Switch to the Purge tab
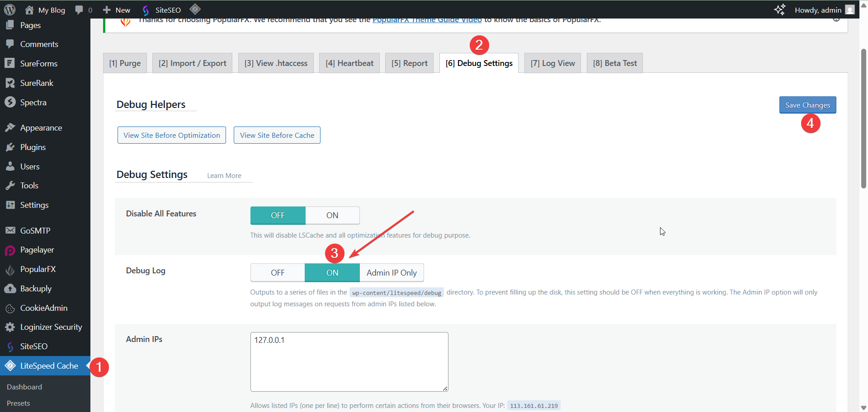Viewport: 868px width, 412px height. (125, 63)
